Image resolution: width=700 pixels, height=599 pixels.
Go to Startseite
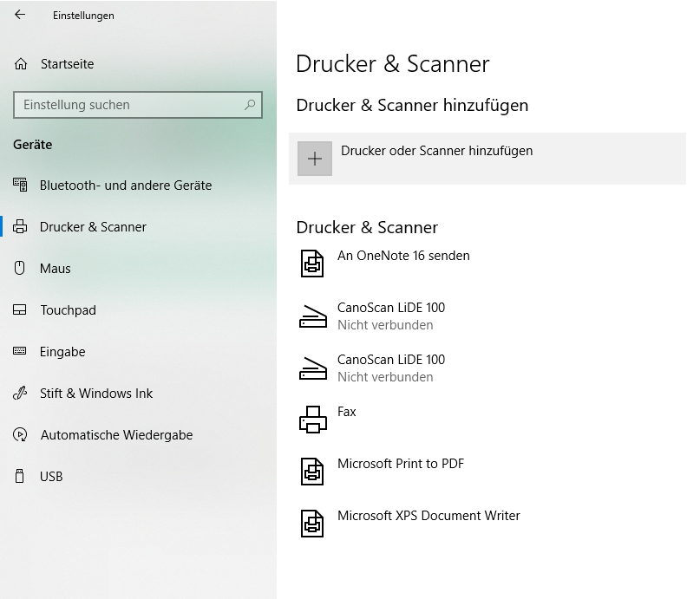pos(67,64)
